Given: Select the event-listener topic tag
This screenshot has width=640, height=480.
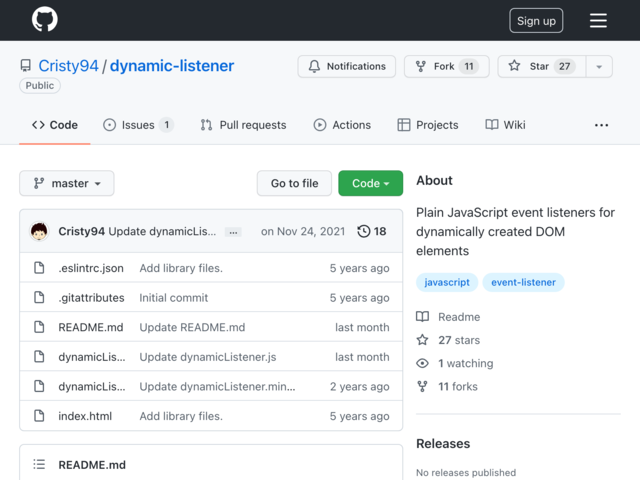Looking at the screenshot, I should (523, 282).
